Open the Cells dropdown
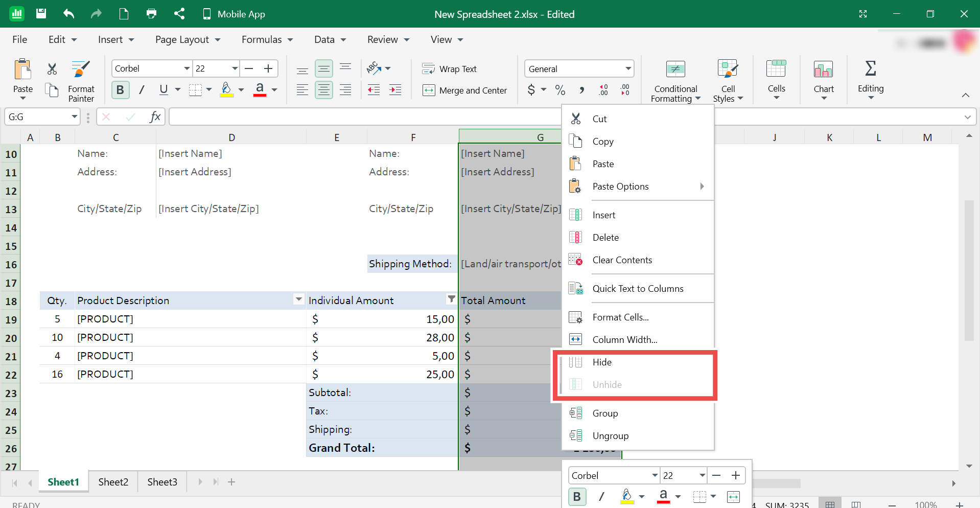Screen dimensions: 980x508 pyautogui.click(x=776, y=80)
